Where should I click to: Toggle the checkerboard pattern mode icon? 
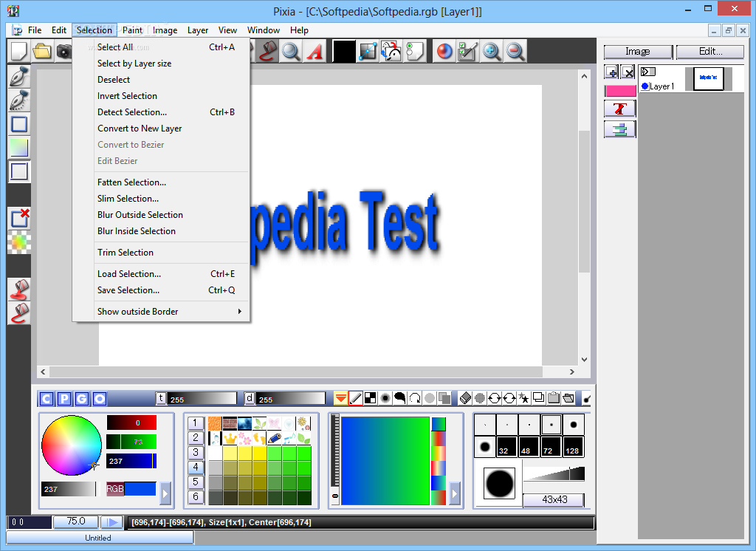coord(371,398)
